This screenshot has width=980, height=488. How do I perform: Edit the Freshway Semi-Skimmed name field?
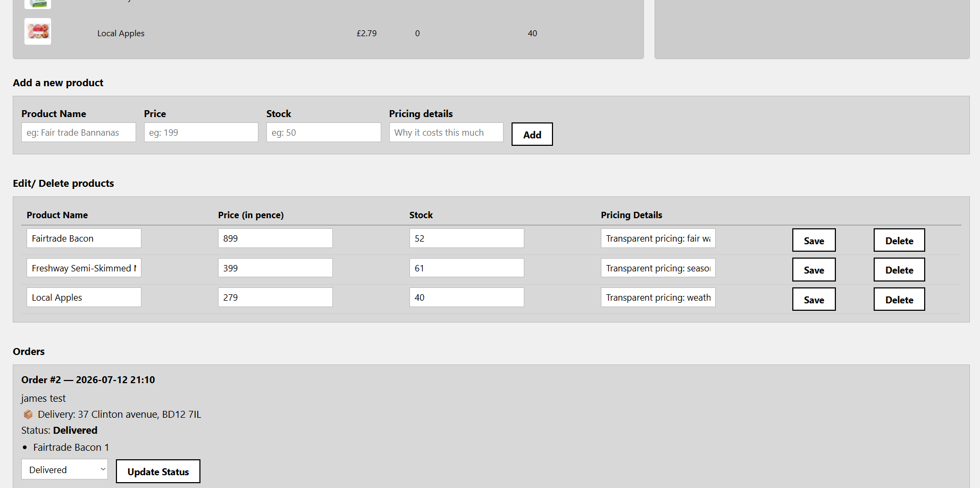pyautogui.click(x=84, y=268)
